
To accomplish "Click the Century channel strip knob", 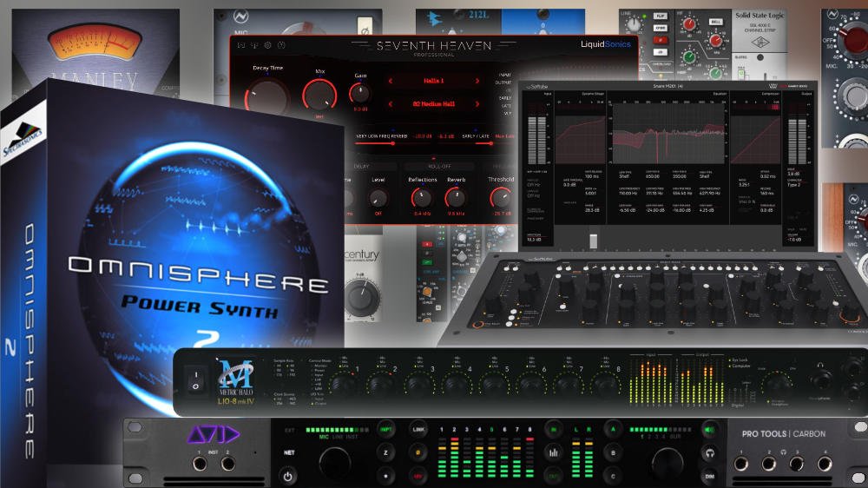I will point(362,297).
